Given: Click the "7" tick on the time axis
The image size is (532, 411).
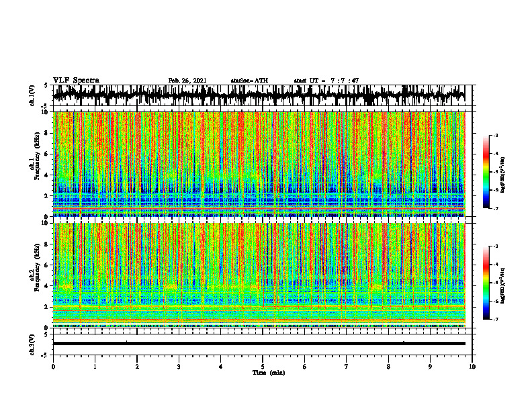Looking at the screenshot, I should coord(347,367).
